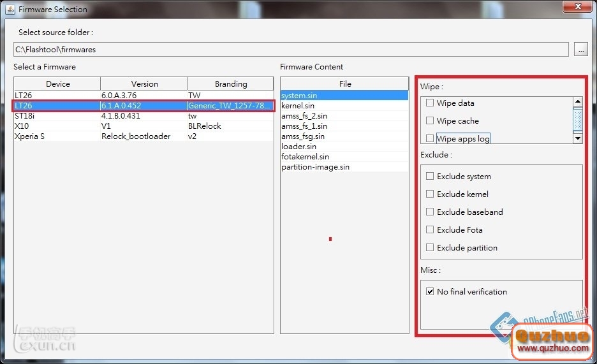The width and height of the screenshot is (597, 364).
Task: Select the LT26 6.0.A.3.76 firmware row
Action: pos(144,95)
